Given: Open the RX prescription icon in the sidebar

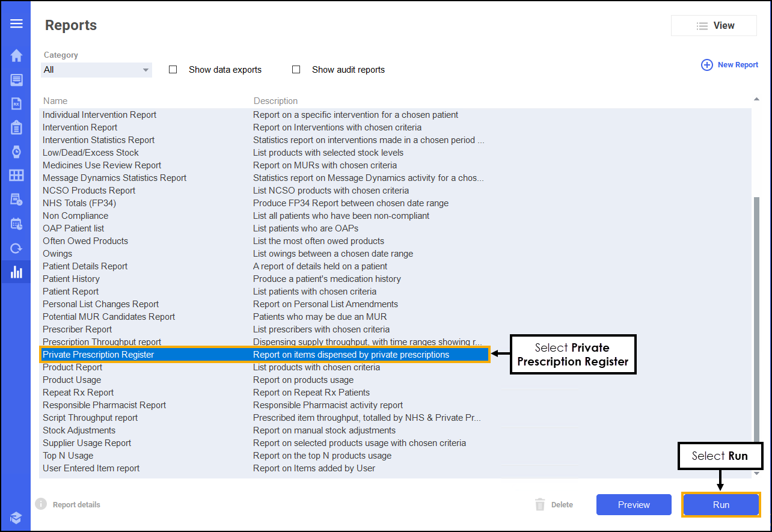Looking at the screenshot, I should click(16, 103).
